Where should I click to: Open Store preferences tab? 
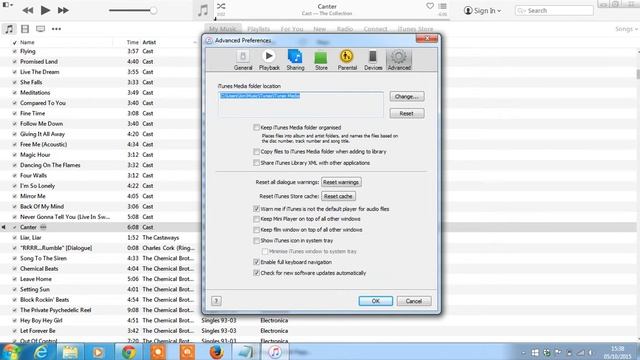321,60
